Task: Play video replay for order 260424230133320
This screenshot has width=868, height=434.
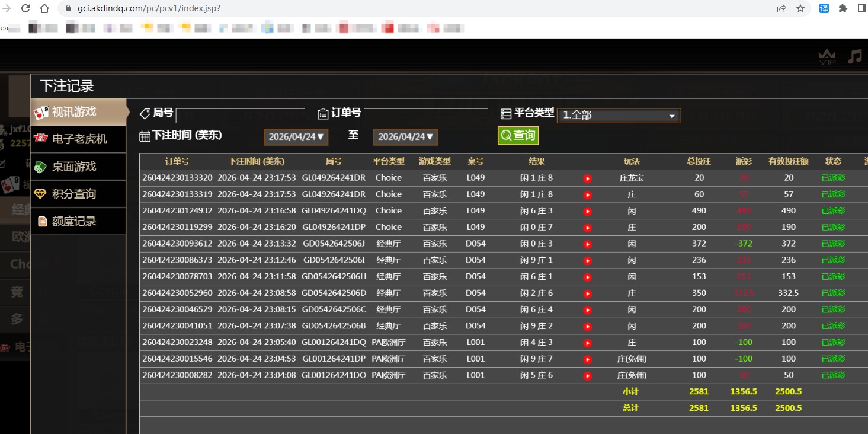Action: point(587,178)
